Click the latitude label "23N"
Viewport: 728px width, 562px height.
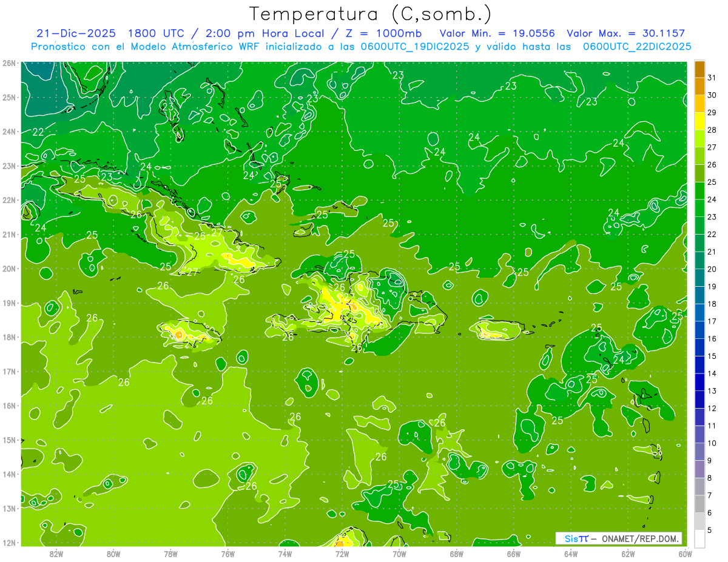point(9,166)
